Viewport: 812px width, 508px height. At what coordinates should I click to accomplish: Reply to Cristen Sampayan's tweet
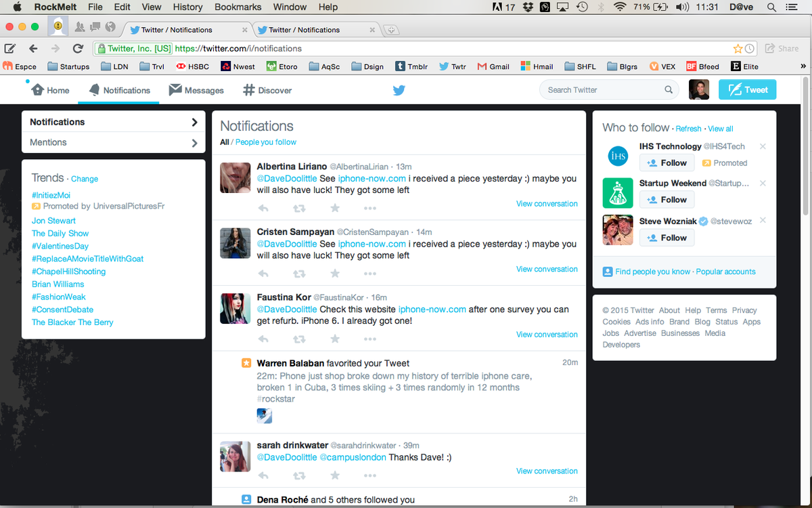[x=264, y=274]
